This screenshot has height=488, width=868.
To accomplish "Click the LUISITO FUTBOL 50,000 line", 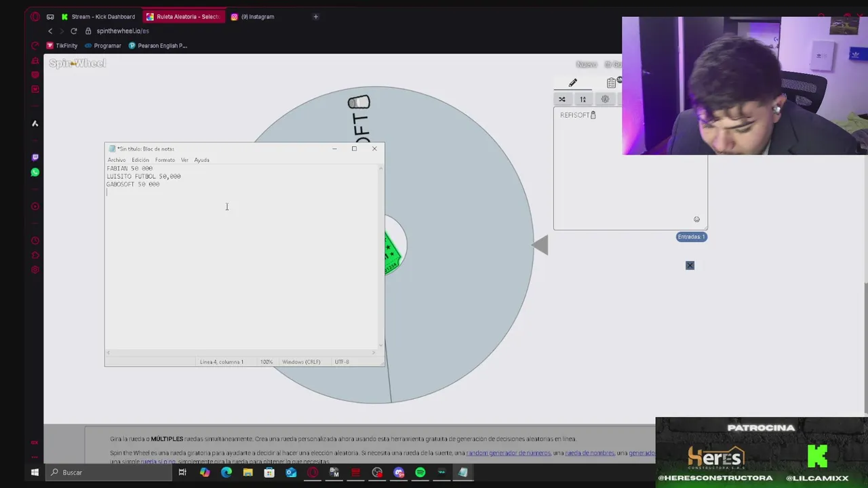I will (x=144, y=176).
